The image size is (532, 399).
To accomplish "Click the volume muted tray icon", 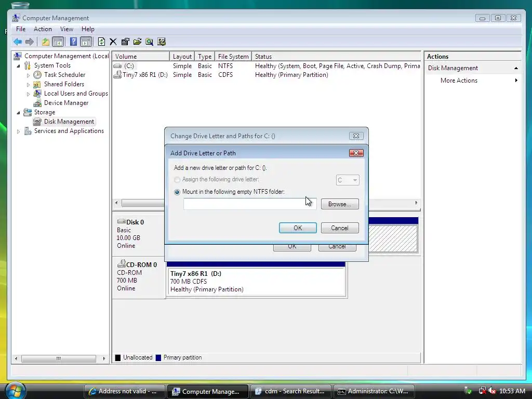I will pyautogui.click(x=491, y=391).
